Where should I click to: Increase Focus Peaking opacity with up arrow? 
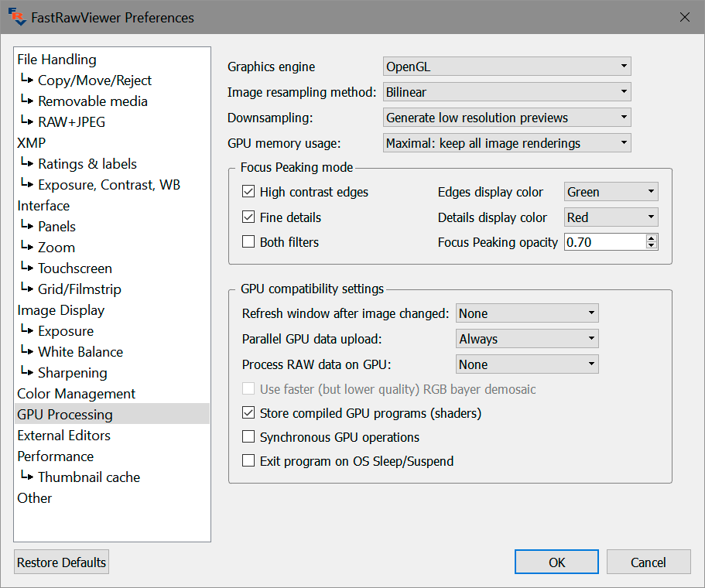[651, 238]
